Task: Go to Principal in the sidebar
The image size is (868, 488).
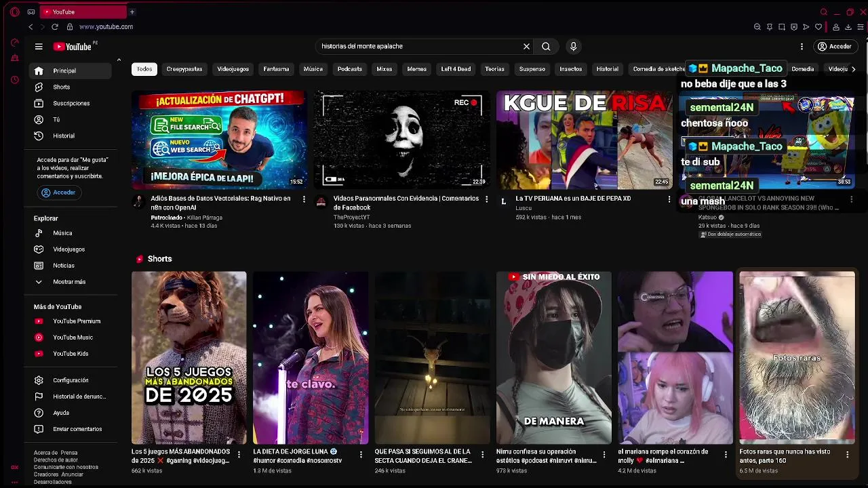Action: 70,70
